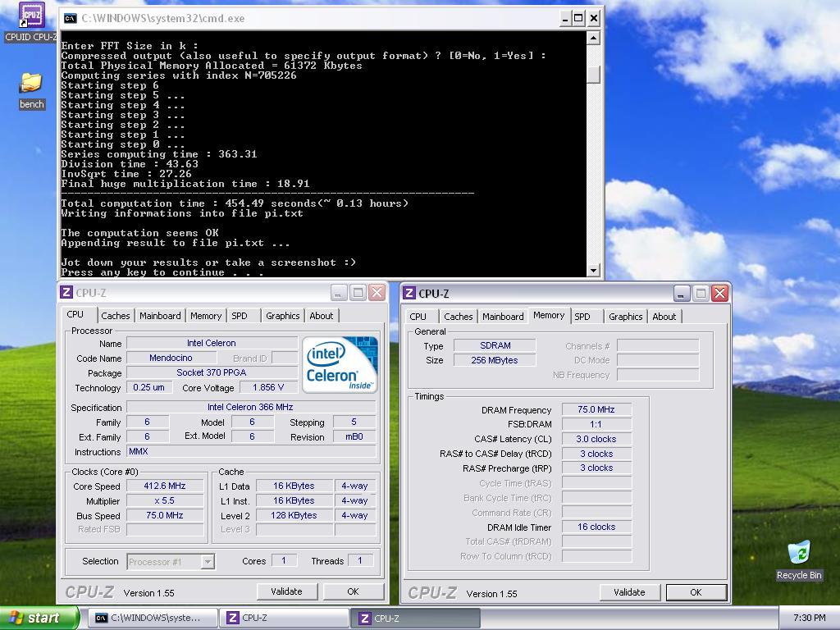Screen dimensions: 840x630
Task: Click the cmd scrollbar up arrow
Action: coord(593,38)
